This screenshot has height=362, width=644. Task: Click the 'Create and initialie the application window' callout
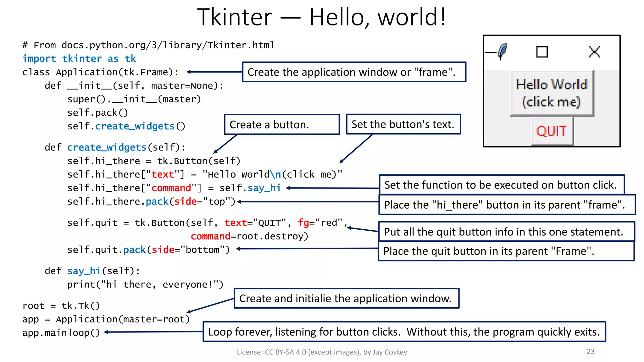tap(346, 298)
